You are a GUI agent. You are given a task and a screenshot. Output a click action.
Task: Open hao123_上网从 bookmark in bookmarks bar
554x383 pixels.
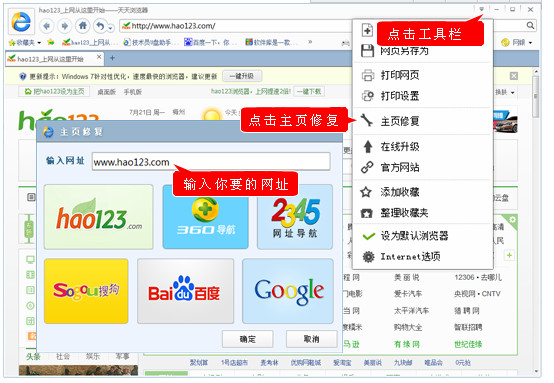pos(89,42)
